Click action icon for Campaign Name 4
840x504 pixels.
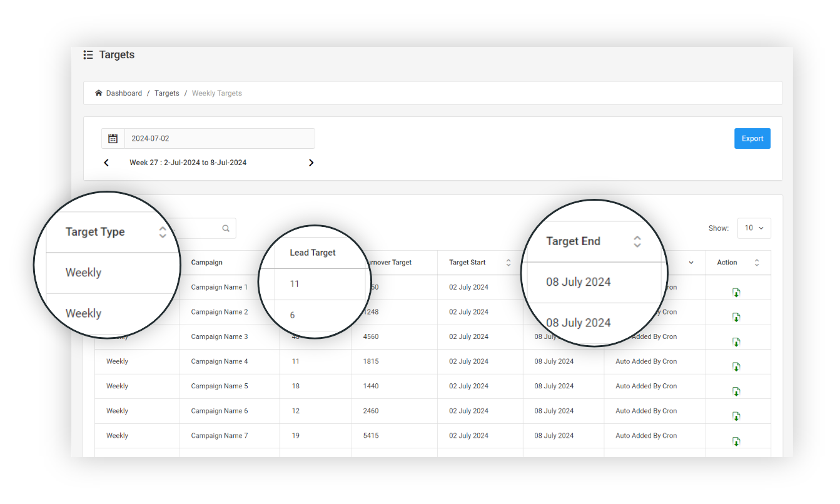click(736, 367)
